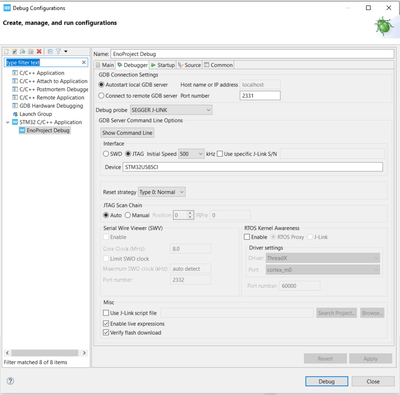Click the Apply button

(x=370, y=359)
